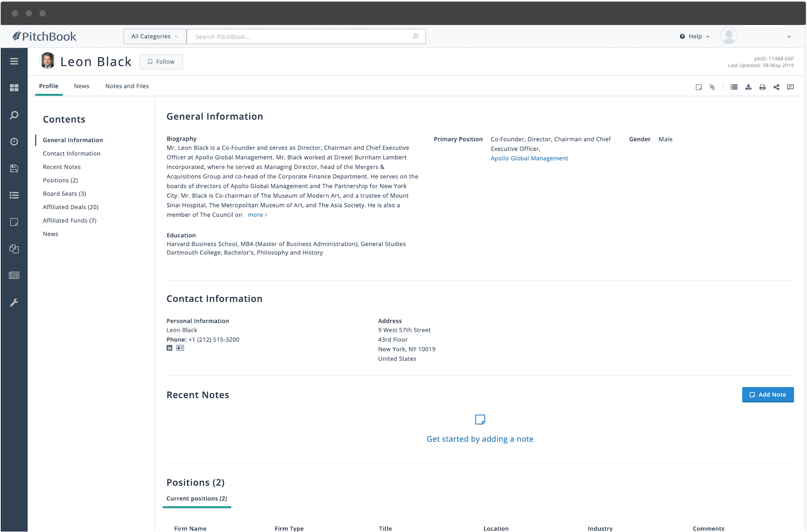Open the hamburger menu in sidebar

[14, 61]
